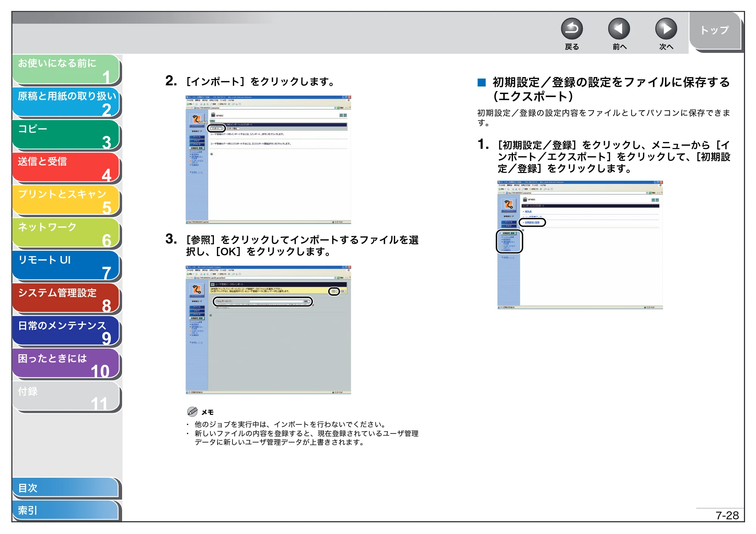The width and height of the screenshot is (756, 534).
Task: Click the export step 1 screenshot
Action: click(580, 245)
